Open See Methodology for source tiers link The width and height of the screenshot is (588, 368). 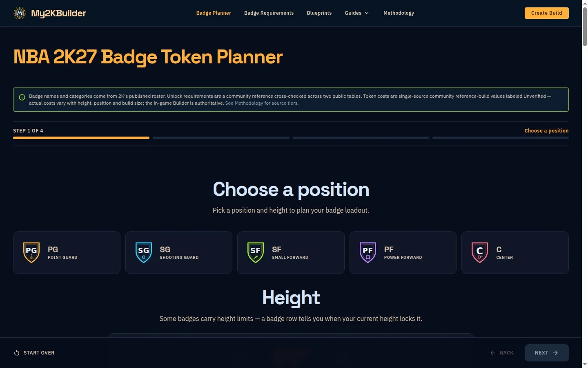pos(262,103)
